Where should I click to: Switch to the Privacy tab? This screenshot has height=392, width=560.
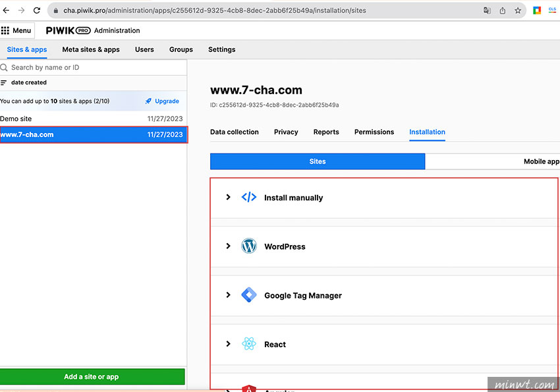(x=286, y=132)
